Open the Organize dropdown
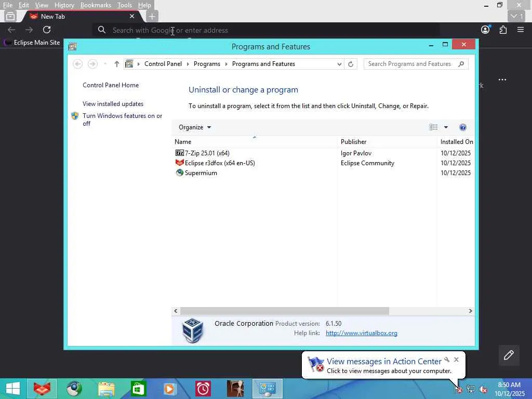Viewport: 532px width, 399px height. coord(195,127)
